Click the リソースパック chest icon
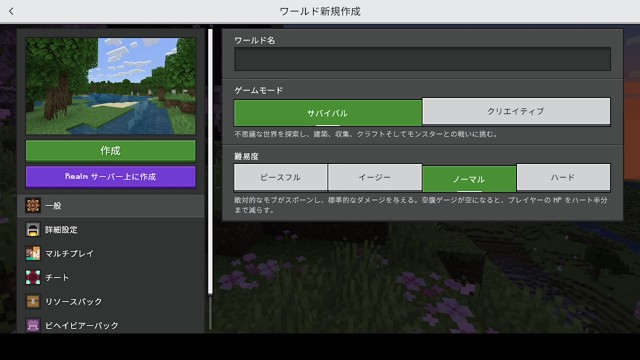This screenshot has height=360, width=640. (x=33, y=302)
